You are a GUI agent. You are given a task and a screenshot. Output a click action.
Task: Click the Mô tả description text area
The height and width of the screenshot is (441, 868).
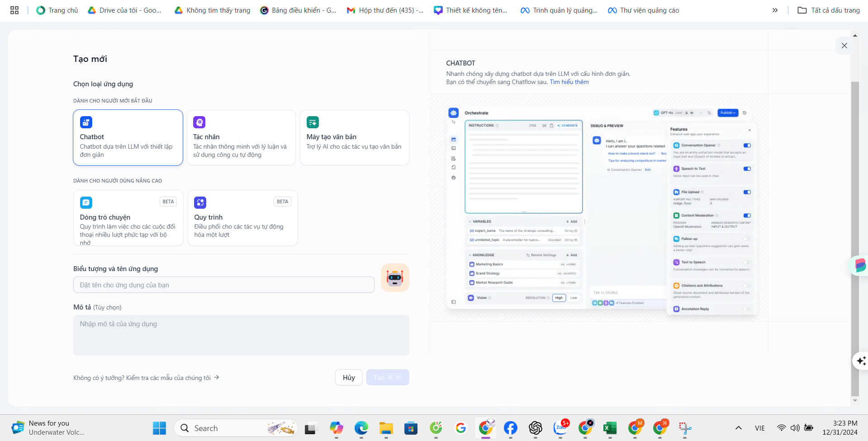click(241, 335)
